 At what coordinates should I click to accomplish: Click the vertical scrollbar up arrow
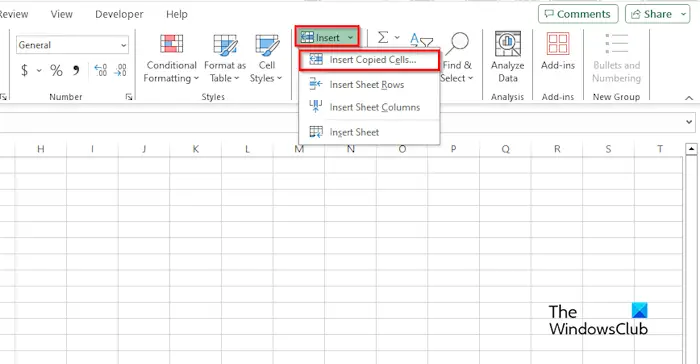click(692, 149)
